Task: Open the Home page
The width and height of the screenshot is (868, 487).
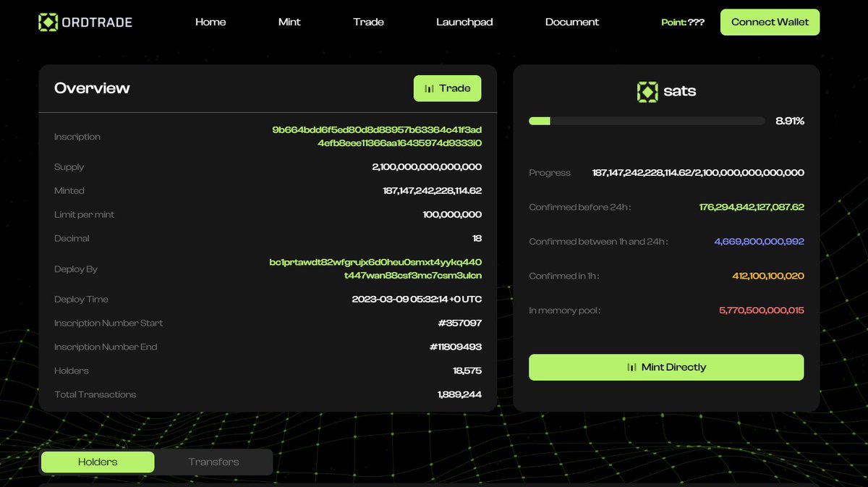Action: (210, 22)
